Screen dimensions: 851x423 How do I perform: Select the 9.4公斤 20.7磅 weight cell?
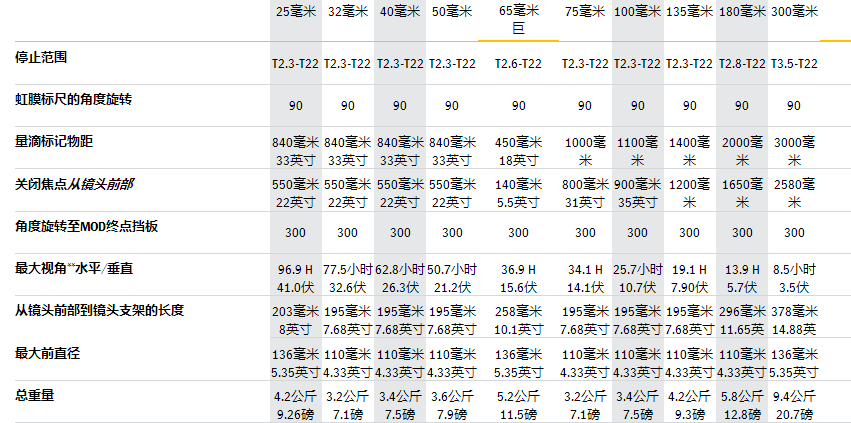point(794,405)
